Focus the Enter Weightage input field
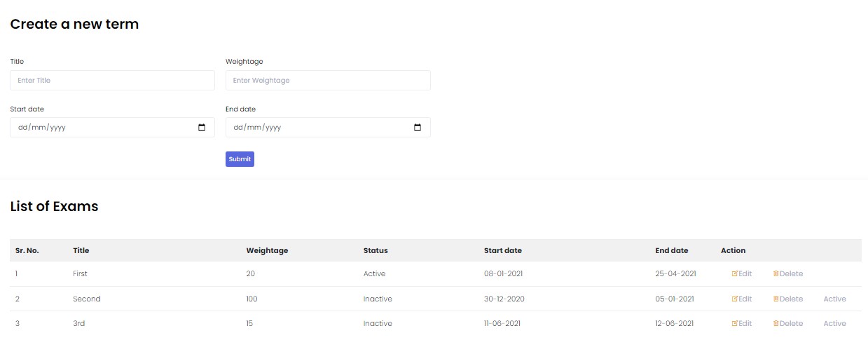The image size is (868, 340). point(328,81)
